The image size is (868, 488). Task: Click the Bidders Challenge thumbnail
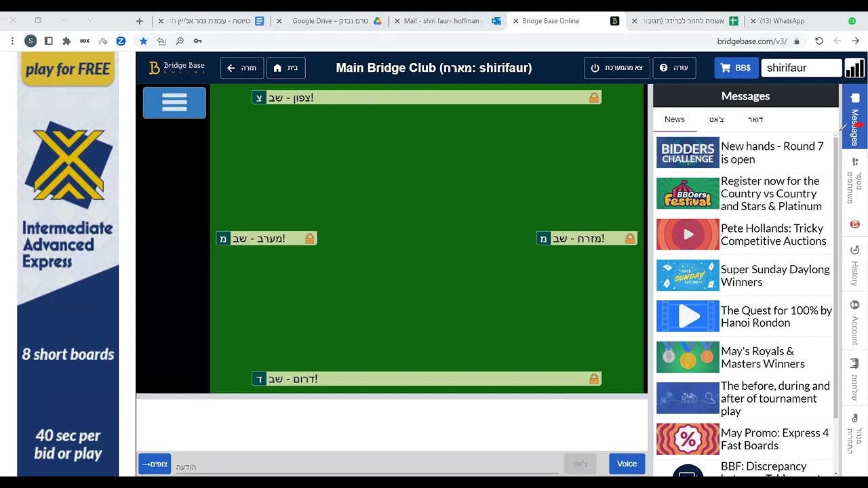pos(688,152)
